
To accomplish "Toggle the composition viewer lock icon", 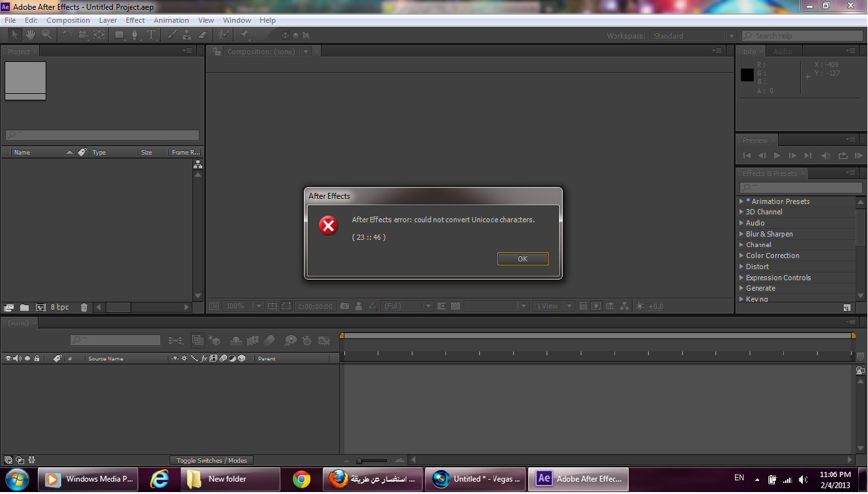I will 217,51.
